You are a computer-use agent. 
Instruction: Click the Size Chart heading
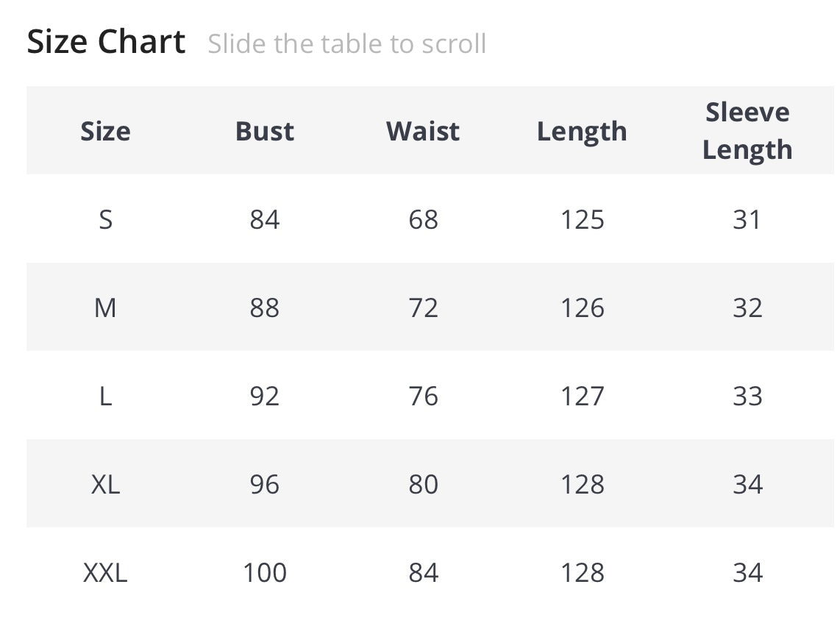coord(106,42)
